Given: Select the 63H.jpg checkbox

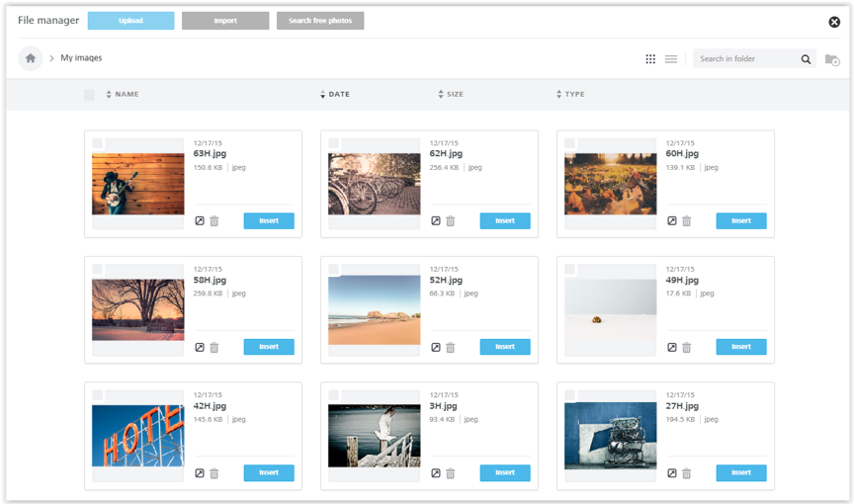Looking at the screenshot, I should tap(98, 144).
